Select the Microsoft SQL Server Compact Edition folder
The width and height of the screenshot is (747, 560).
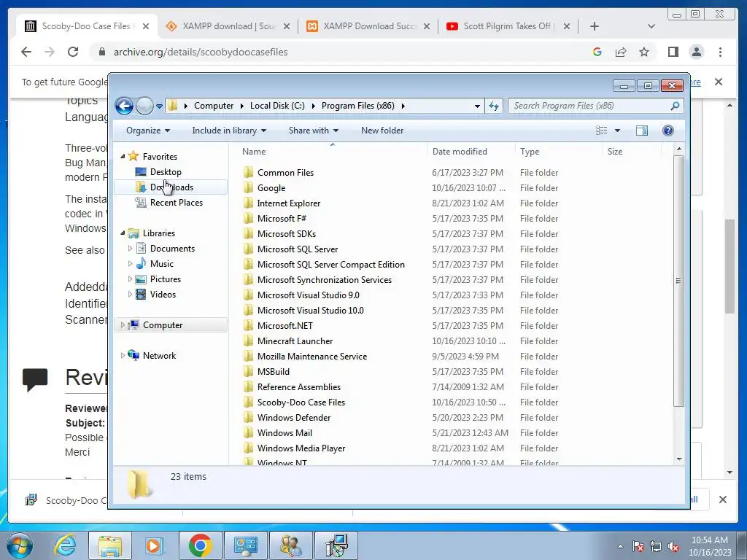click(331, 264)
